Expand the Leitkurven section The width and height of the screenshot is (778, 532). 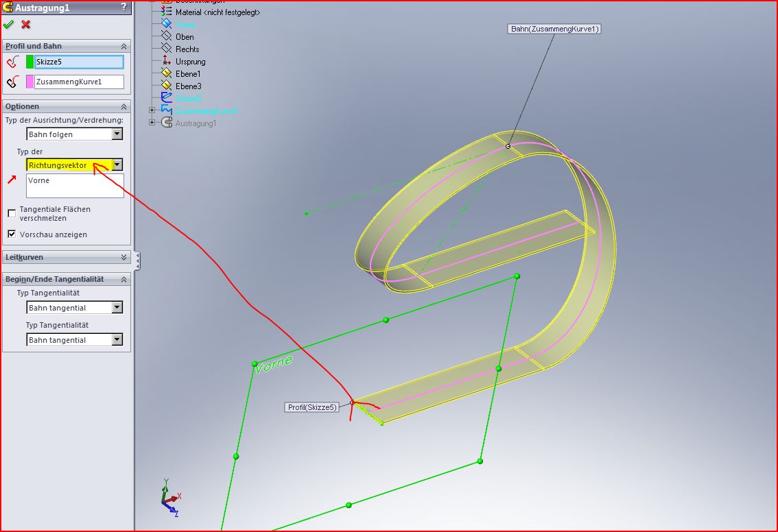click(123, 257)
